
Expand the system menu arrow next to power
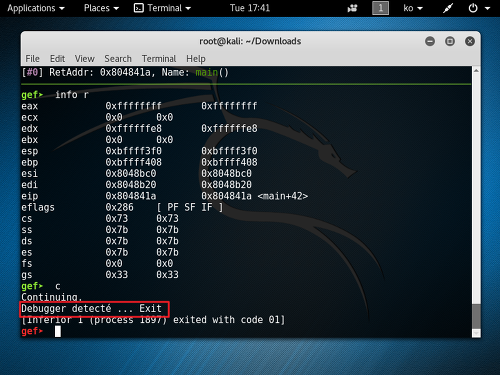487,8
